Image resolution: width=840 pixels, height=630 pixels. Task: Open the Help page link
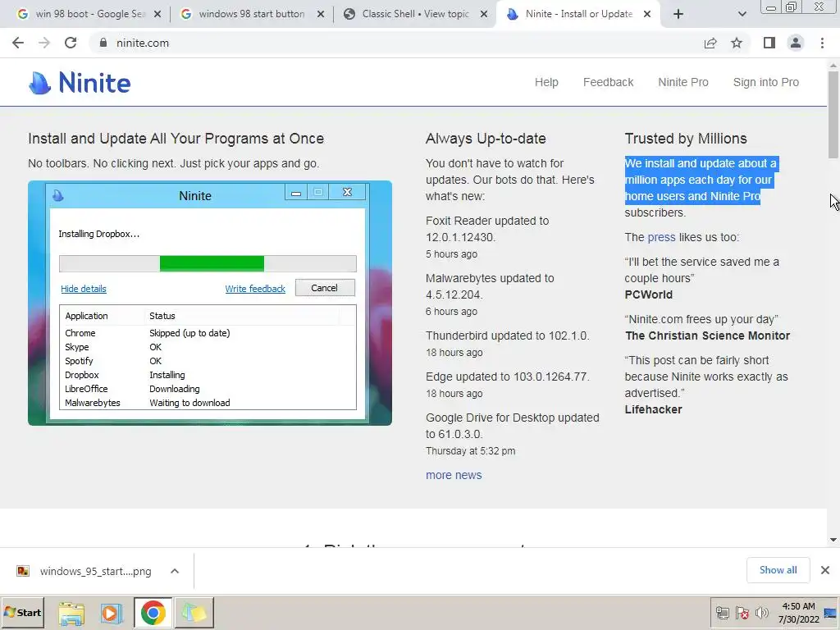coord(546,82)
